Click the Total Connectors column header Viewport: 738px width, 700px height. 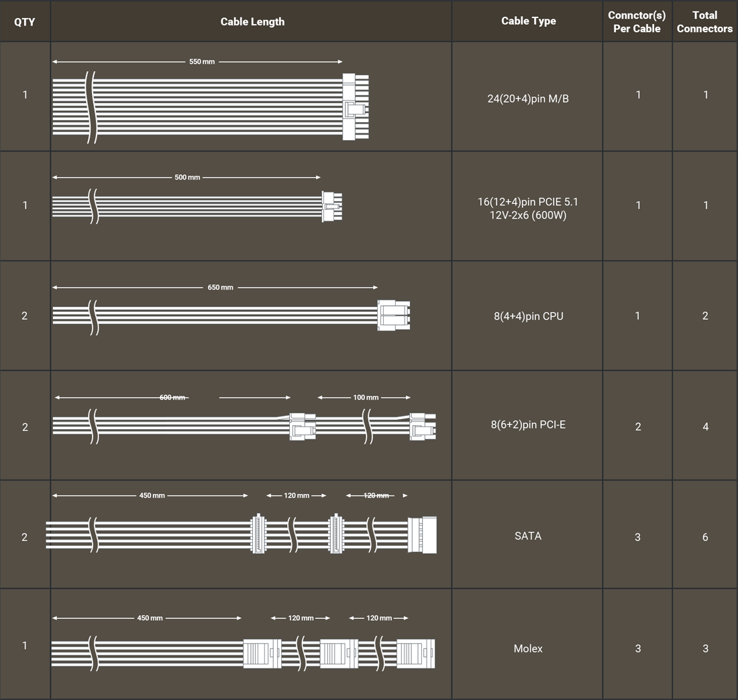[704, 21]
